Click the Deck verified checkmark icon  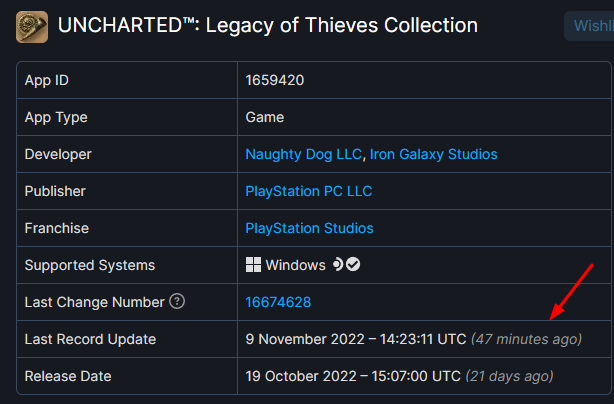353,265
